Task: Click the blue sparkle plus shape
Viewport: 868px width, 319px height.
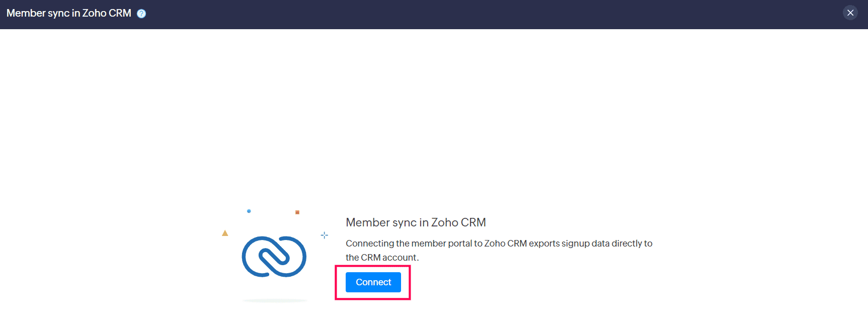Action: coord(325,235)
